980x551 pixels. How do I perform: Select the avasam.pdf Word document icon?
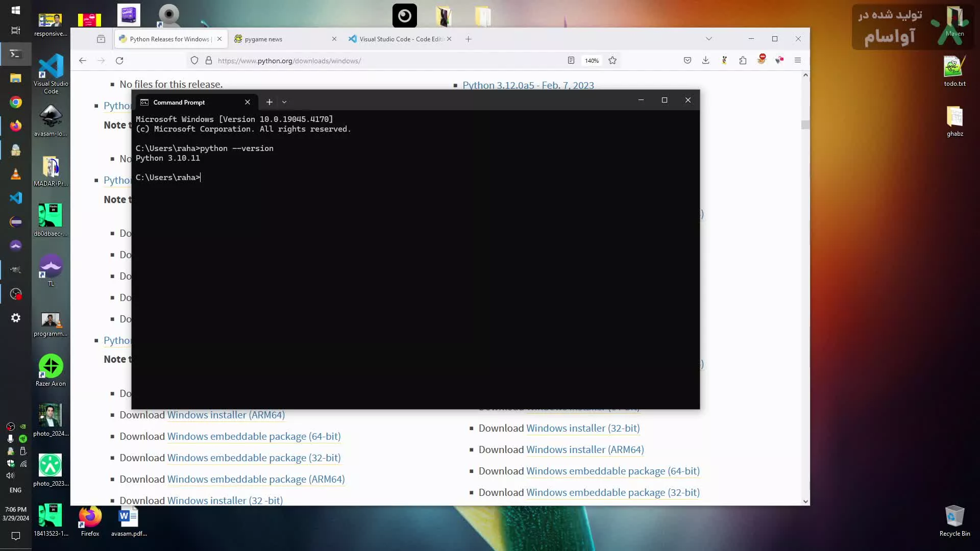pyautogui.click(x=129, y=520)
